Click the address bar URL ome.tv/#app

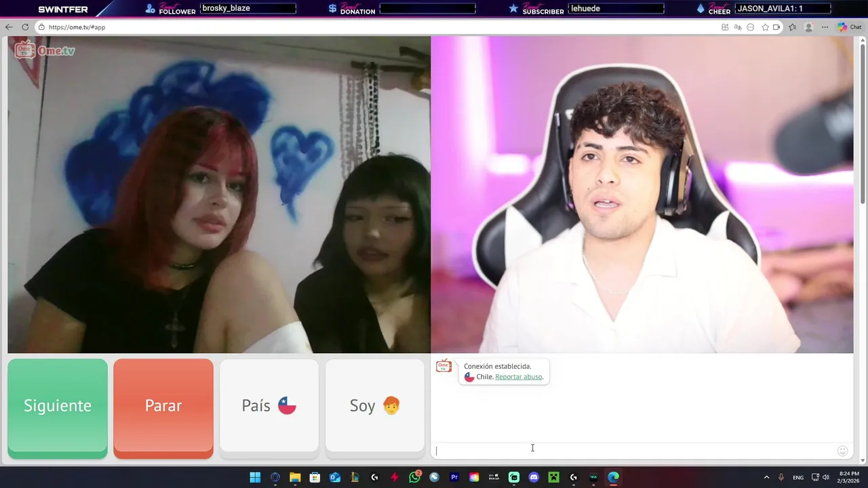point(77,27)
